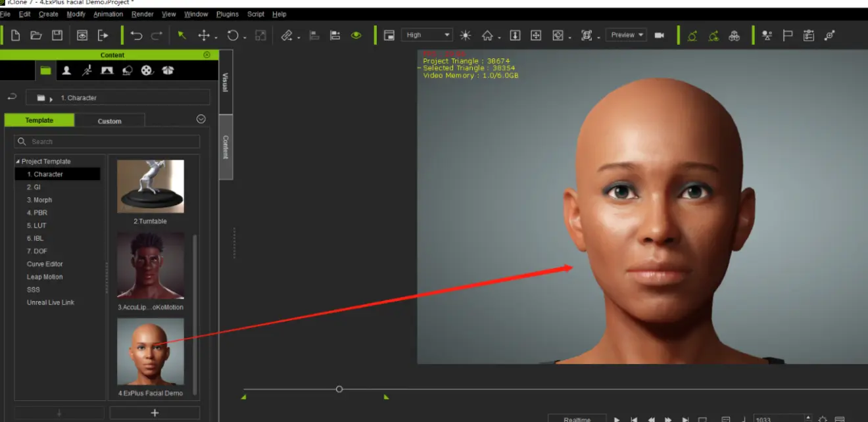The width and height of the screenshot is (868, 422).
Task: Click the plus button below content thumbnails
Action: 155,413
